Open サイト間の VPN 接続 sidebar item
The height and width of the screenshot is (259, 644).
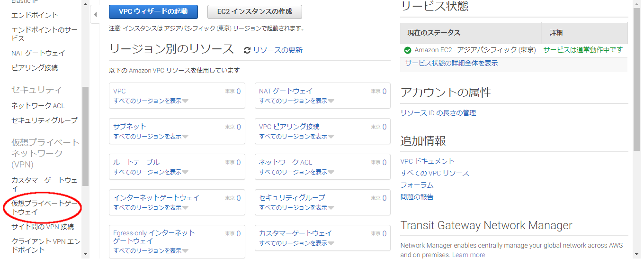[x=43, y=227]
